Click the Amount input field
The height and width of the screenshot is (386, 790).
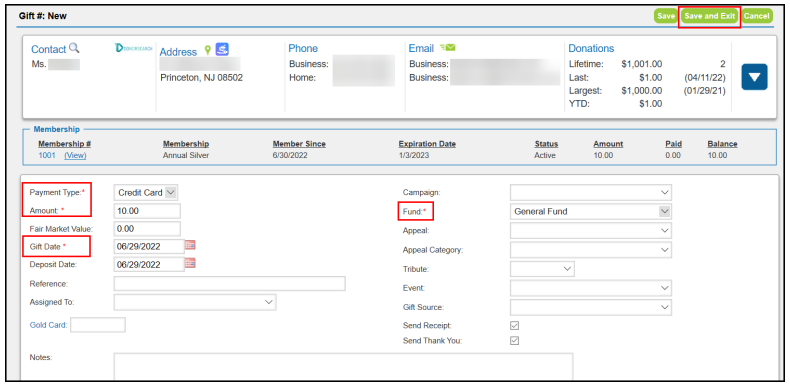(x=147, y=211)
